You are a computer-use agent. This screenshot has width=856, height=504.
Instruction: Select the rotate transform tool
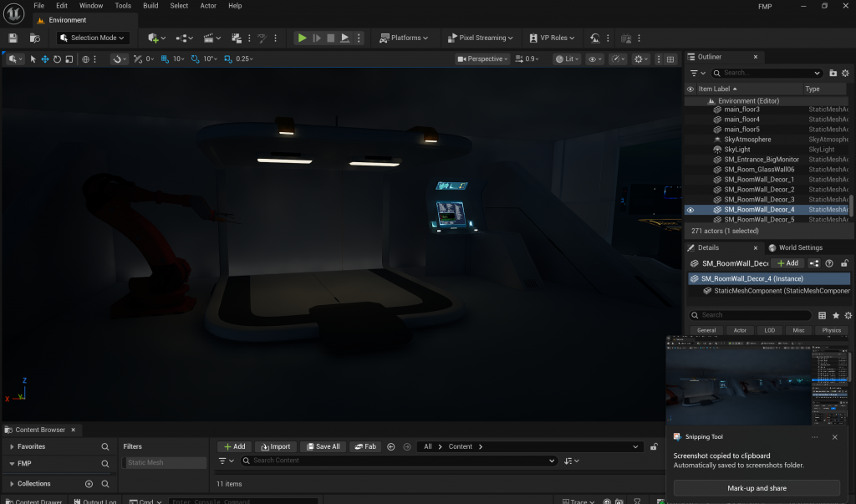[x=57, y=59]
